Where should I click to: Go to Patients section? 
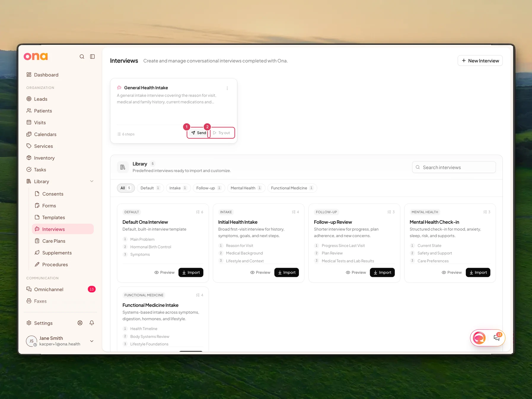pos(43,111)
